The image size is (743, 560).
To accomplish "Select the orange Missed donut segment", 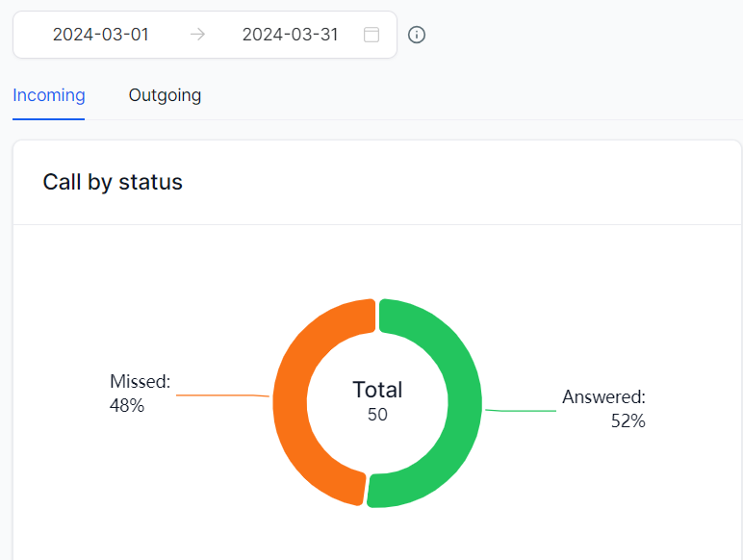I will [x=290, y=403].
